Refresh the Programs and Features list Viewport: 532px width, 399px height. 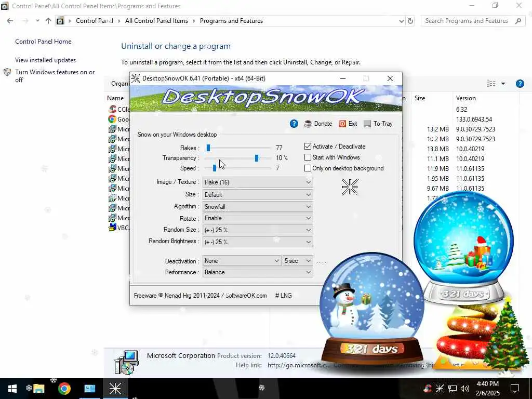410,21
